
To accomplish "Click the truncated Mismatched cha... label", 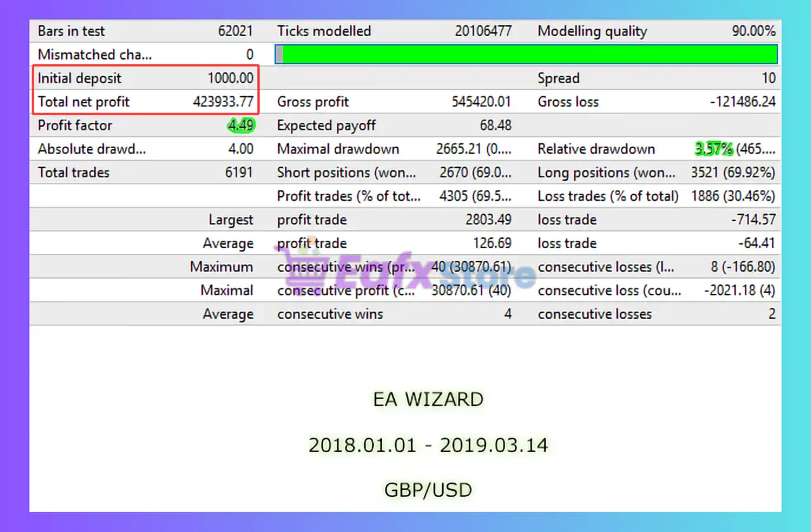I will pos(94,54).
